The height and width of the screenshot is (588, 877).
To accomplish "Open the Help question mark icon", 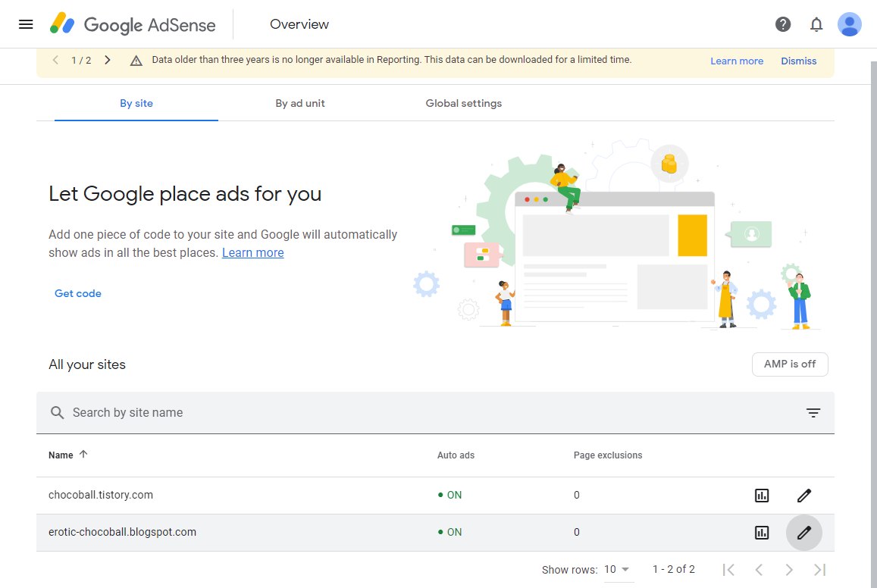I will pyautogui.click(x=783, y=24).
